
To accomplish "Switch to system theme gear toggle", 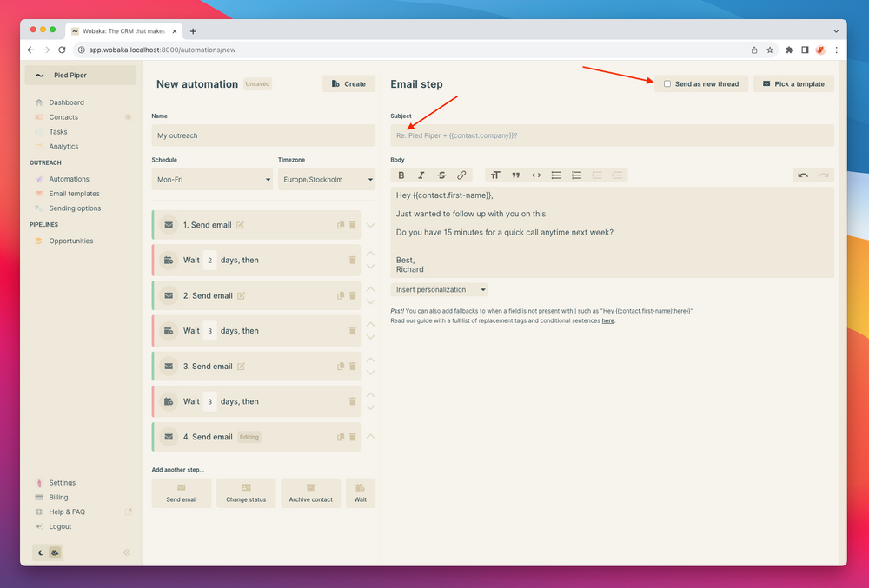I will 55,552.
